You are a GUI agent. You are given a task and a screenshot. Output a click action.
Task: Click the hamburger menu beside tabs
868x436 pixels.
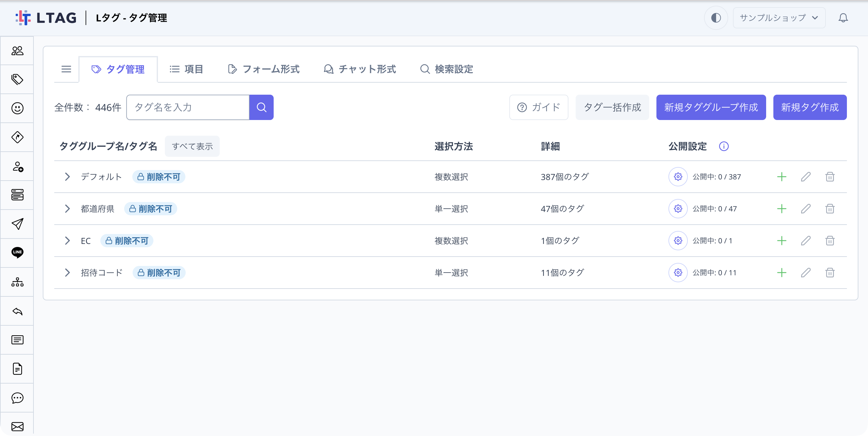(x=66, y=69)
